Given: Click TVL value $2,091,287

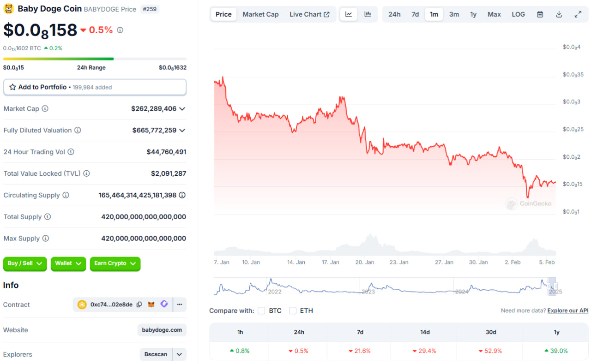Looking at the screenshot, I should click(x=169, y=173).
